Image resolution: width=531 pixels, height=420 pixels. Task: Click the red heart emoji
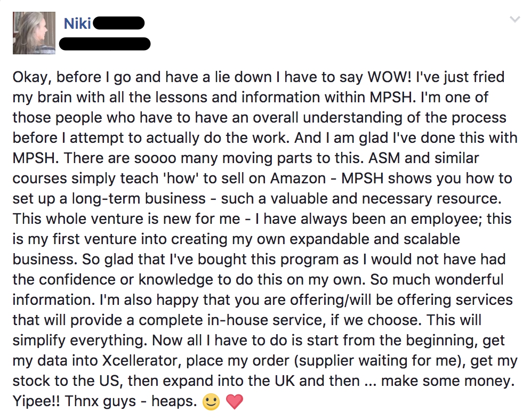pyautogui.click(x=235, y=401)
